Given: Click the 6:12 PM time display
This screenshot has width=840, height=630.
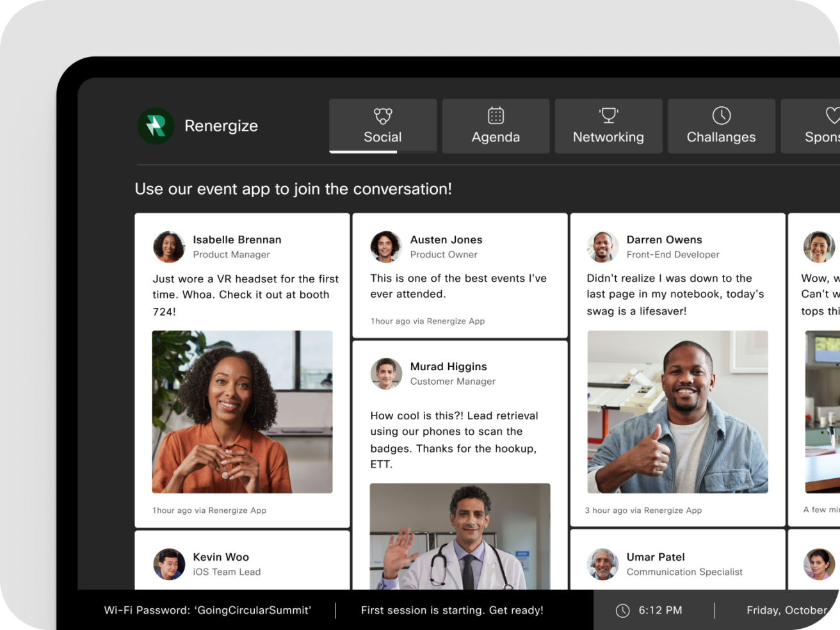Looking at the screenshot, I should [x=660, y=611].
